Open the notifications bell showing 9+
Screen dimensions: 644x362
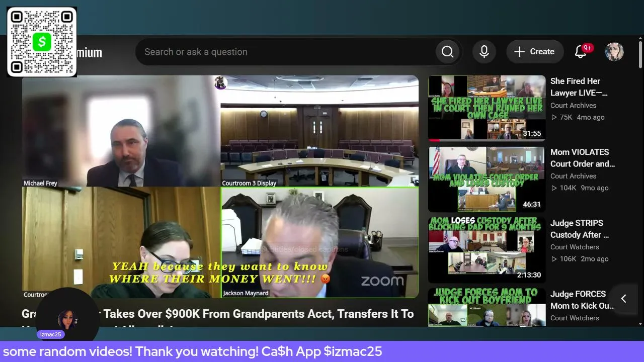[x=581, y=51]
